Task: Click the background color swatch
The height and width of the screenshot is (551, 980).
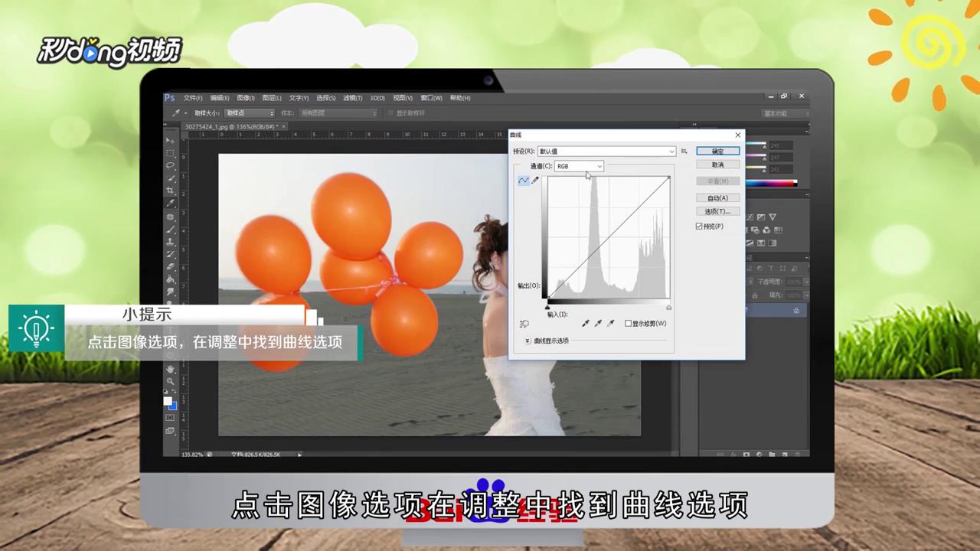Action: [174, 406]
